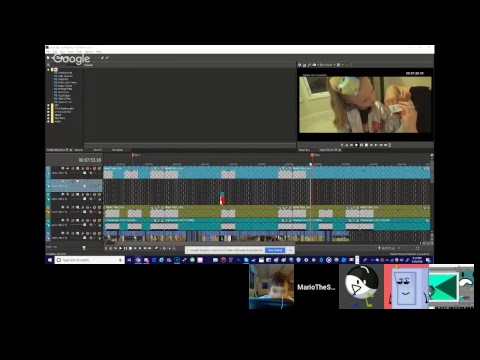480x360 pixels.
Task: Select the Video Preview tab
Action: (328, 150)
